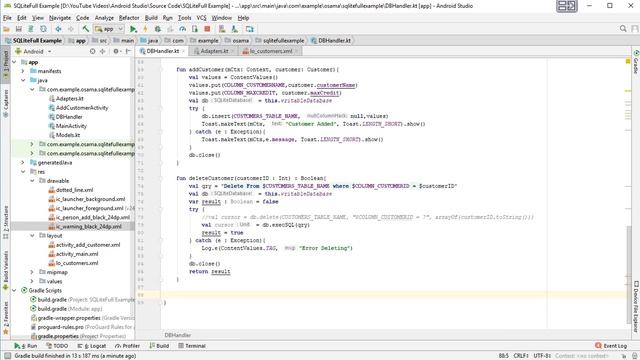
Task: Open the Terminal tool window button
Action: coord(192,346)
